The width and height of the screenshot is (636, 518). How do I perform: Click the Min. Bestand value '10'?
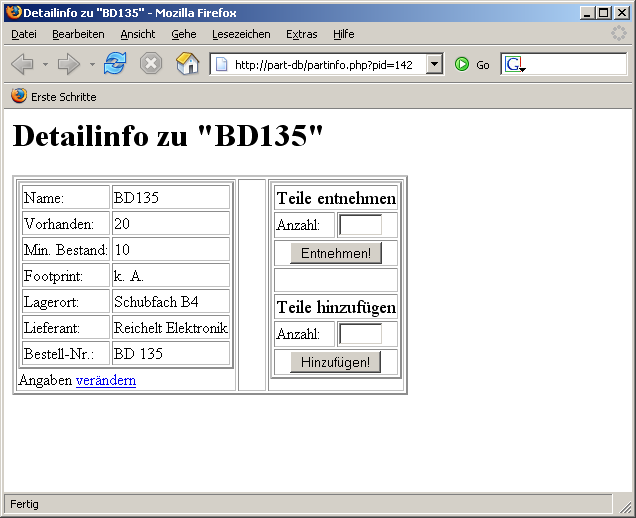click(122, 250)
